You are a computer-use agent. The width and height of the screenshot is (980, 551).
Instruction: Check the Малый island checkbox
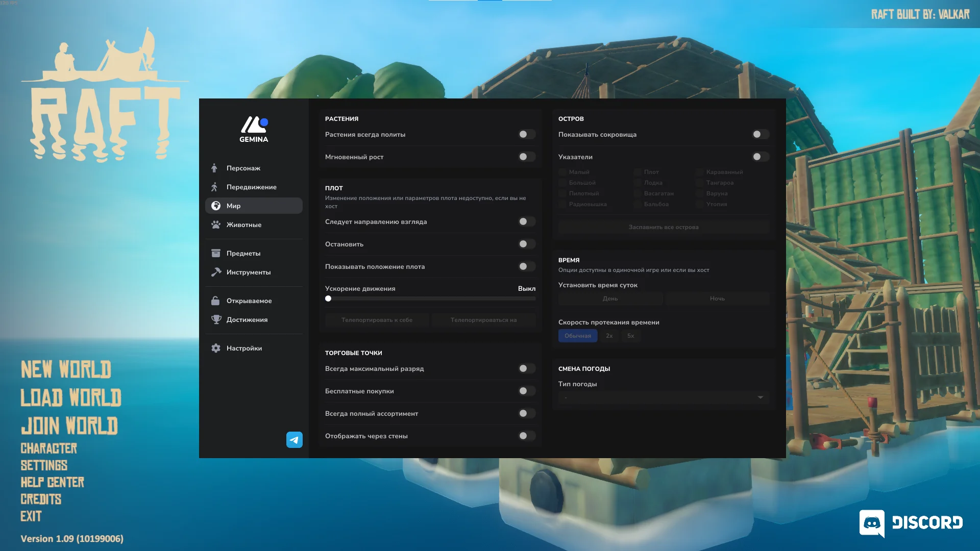562,172
